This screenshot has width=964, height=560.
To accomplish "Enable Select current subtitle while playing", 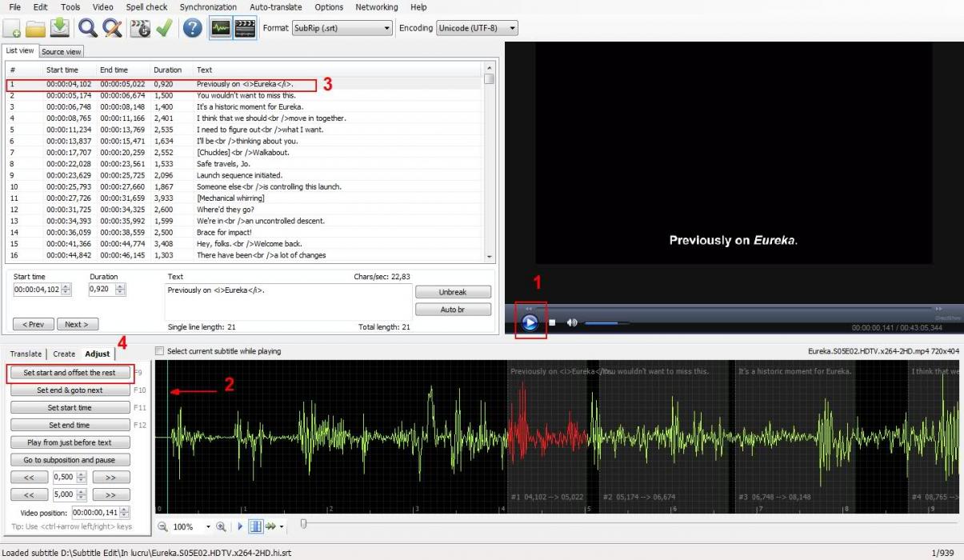I will (x=159, y=351).
